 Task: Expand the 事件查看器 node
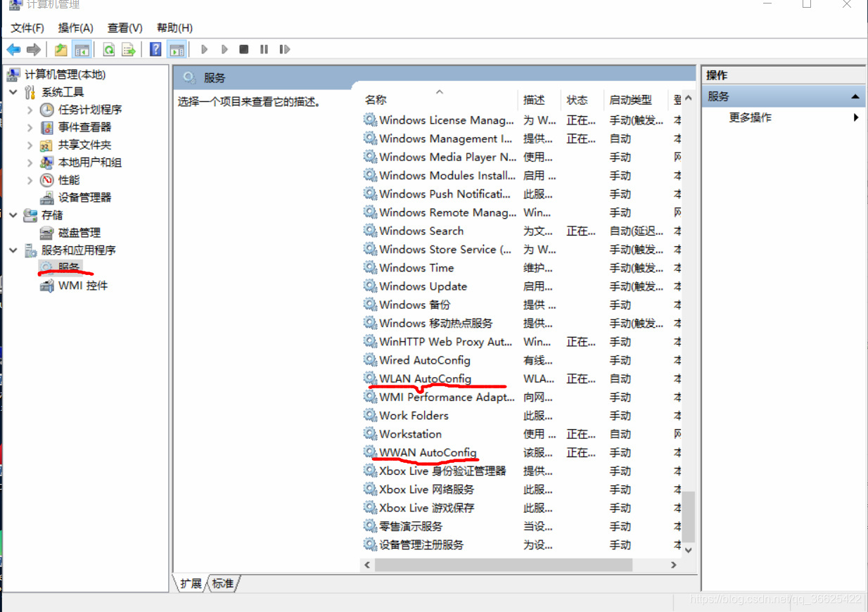[30, 127]
